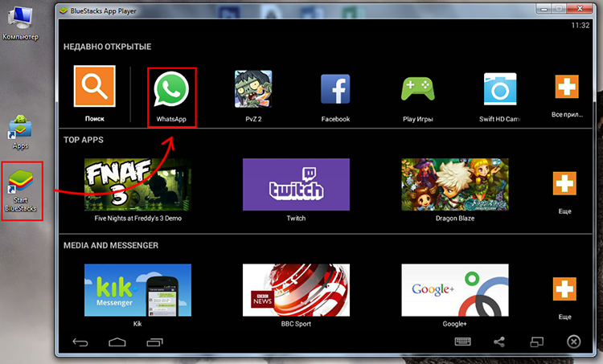
Task: Click the BlueStacks App Player title icon
Action: tap(63, 11)
